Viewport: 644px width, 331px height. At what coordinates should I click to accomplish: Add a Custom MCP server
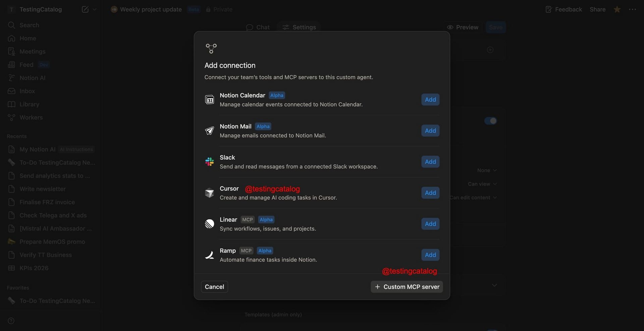[x=407, y=287]
